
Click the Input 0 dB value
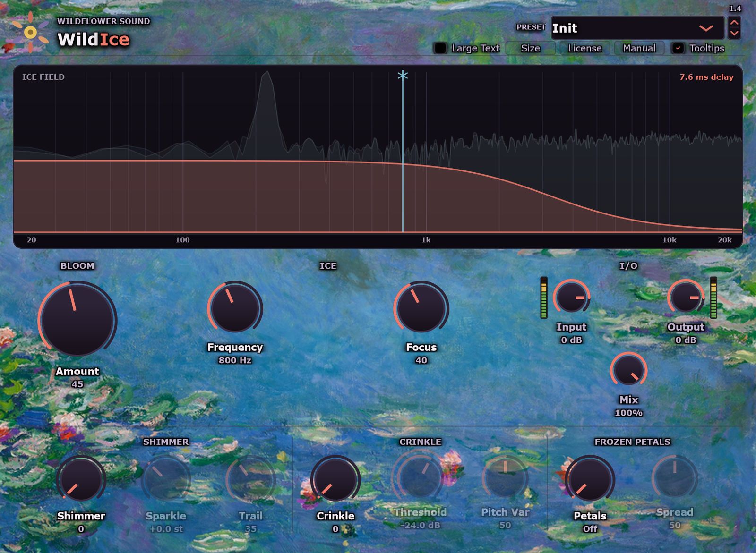[x=571, y=340]
